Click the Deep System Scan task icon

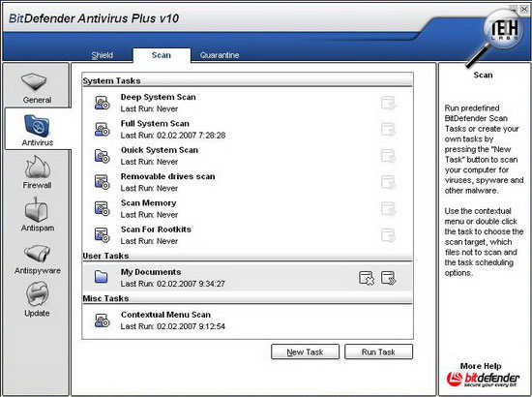pyautogui.click(x=102, y=103)
